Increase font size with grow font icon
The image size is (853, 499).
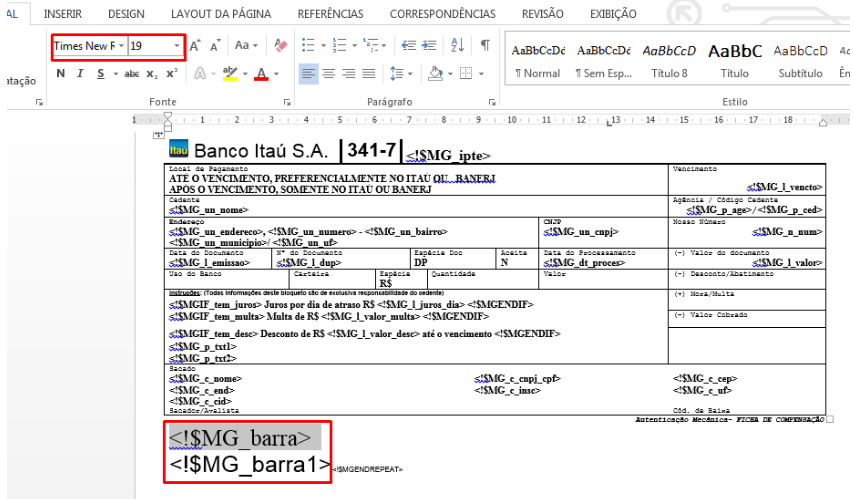pyautogui.click(x=195, y=46)
